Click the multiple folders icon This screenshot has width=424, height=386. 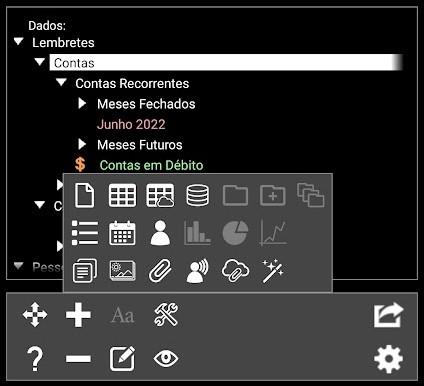(311, 195)
